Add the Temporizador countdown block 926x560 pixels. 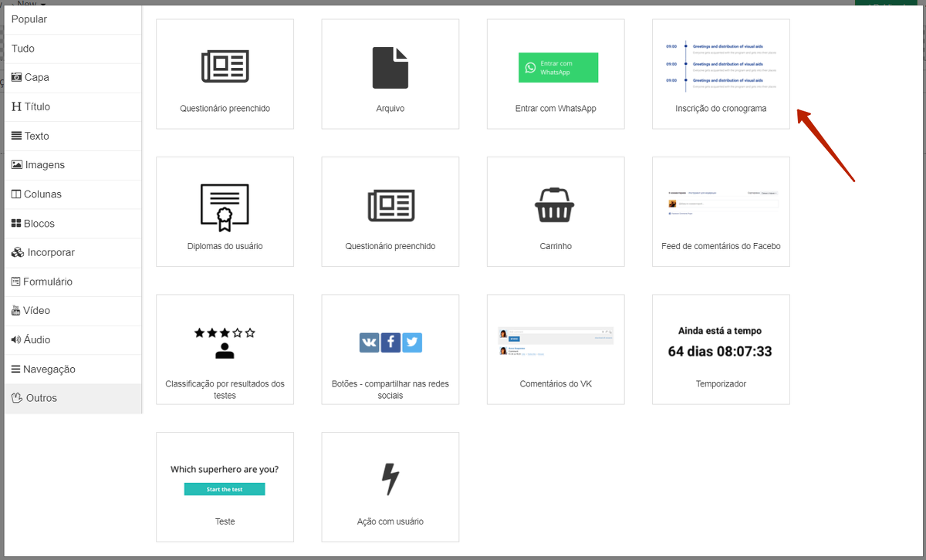point(720,349)
